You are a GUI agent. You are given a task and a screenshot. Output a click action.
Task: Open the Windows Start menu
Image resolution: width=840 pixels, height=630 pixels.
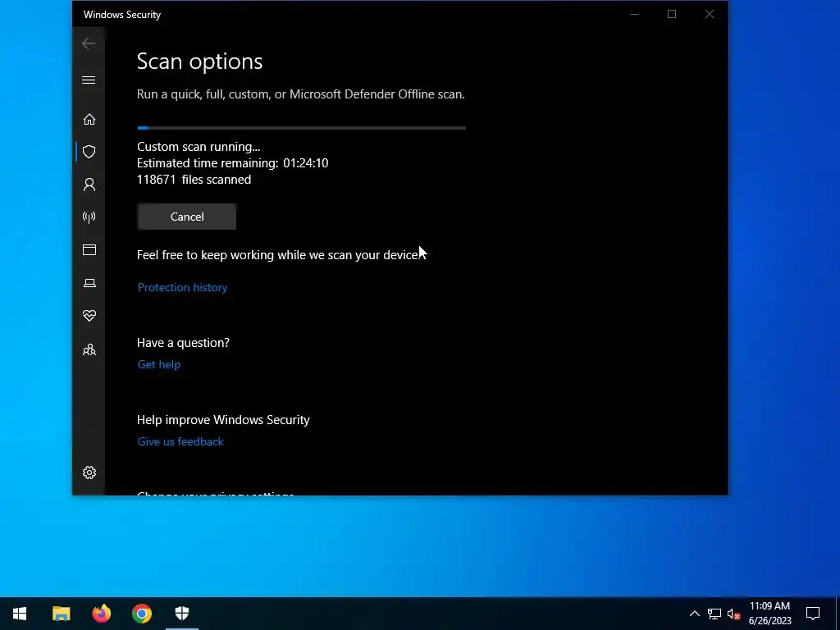coord(20,614)
